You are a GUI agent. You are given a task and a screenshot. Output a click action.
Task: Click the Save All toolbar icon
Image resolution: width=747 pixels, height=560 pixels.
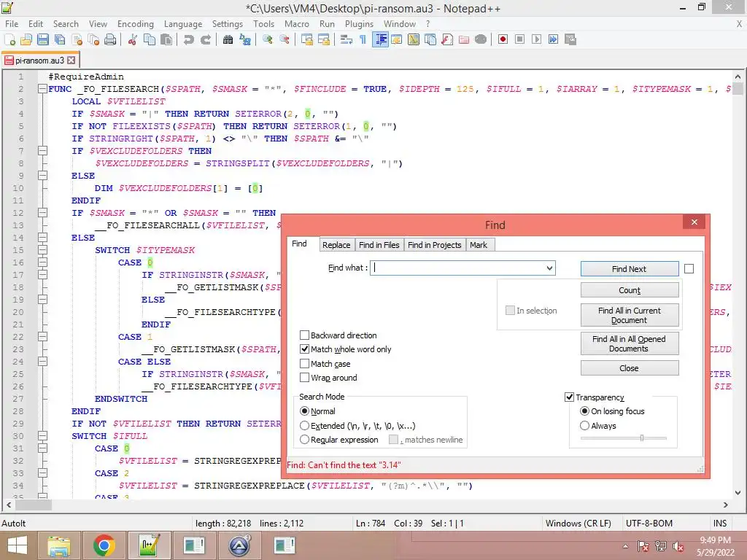point(60,39)
